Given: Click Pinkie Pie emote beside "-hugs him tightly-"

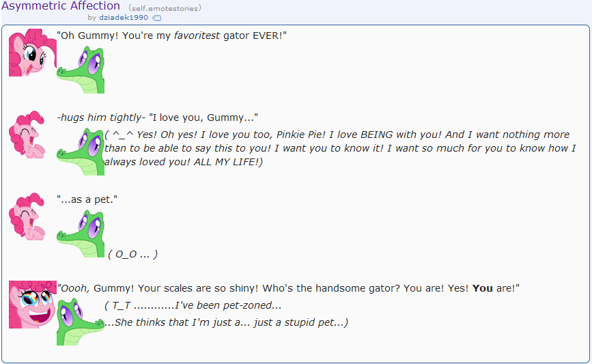Looking at the screenshot, I should point(27,135).
